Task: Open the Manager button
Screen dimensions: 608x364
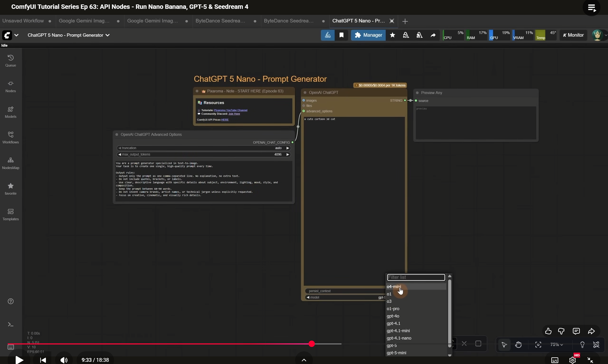Action: coord(368,35)
